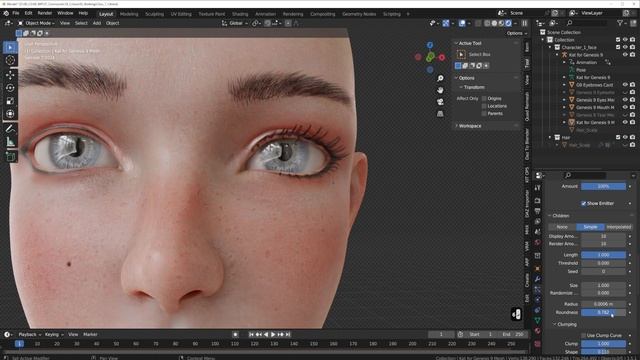Open the File menu
Image resolution: width=640 pixels, height=360 pixels.
[x=16, y=13]
